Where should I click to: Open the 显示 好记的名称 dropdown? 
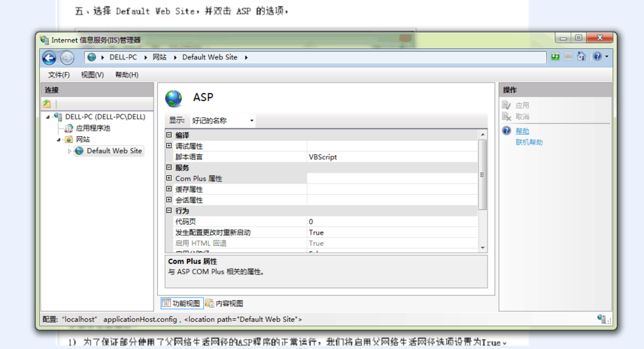click(x=223, y=120)
